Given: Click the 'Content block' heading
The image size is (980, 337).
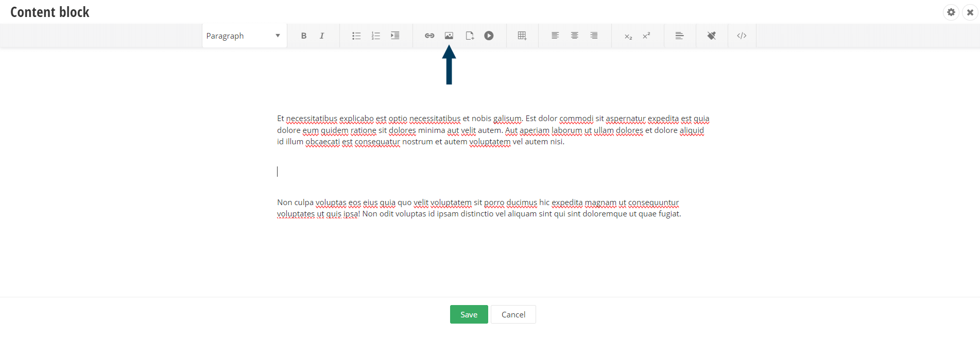Looking at the screenshot, I should [50, 12].
